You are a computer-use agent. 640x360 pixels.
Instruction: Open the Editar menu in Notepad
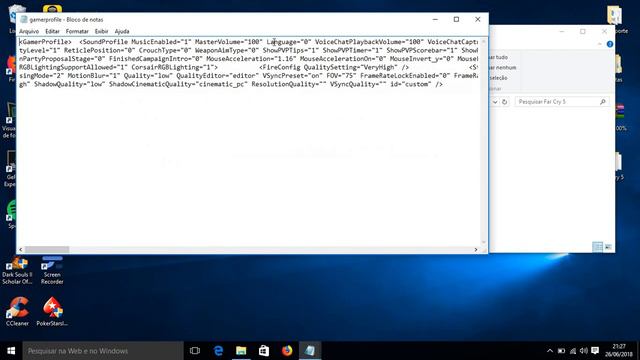pyautogui.click(x=52, y=31)
